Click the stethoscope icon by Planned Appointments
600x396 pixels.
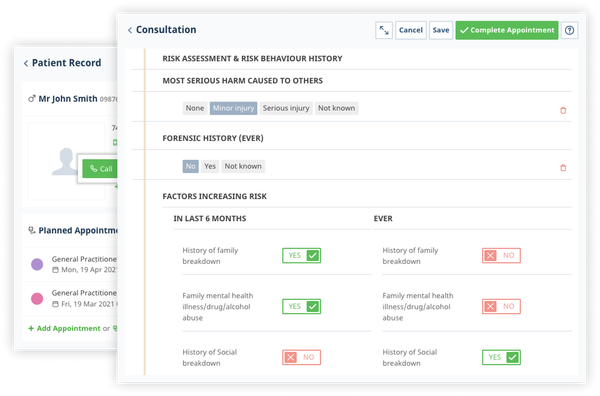(x=32, y=230)
